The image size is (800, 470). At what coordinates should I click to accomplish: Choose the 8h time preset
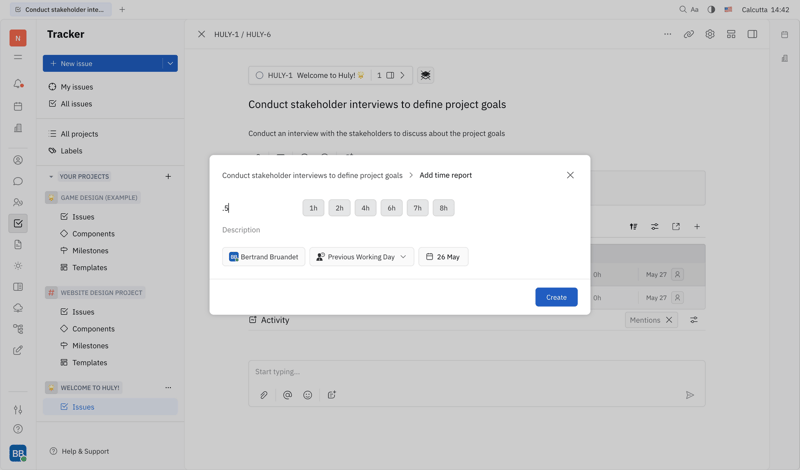point(443,208)
